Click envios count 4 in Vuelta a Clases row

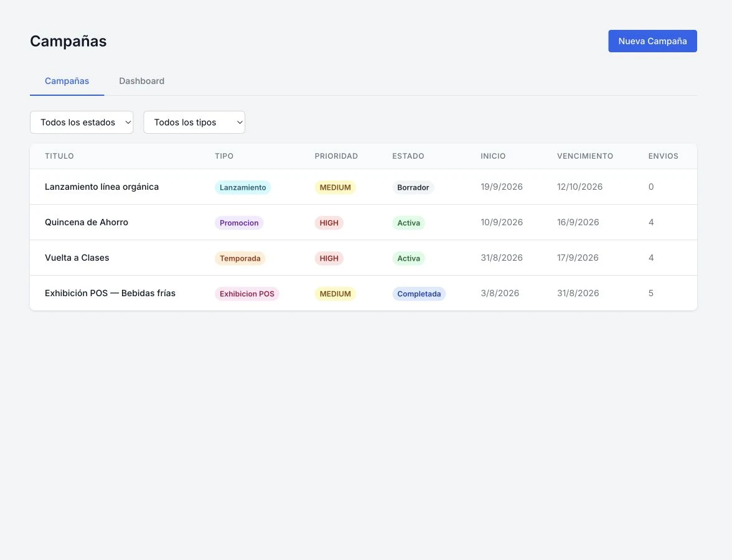point(651,258)
